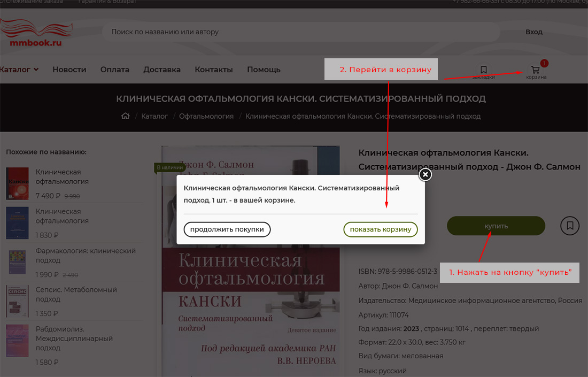588x377 pixels.
Task: Open the Офтальмология breadcrumb link
Action: tap(206, 116)
